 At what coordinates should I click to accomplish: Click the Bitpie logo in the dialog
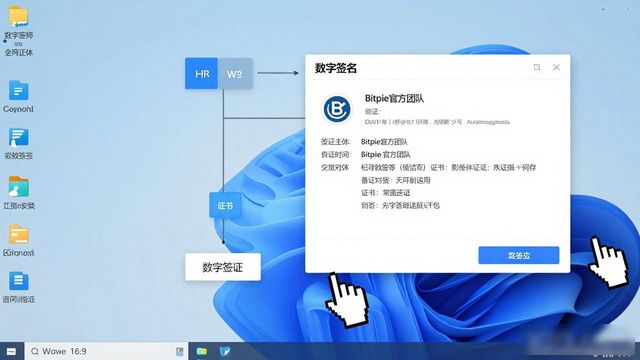[x=337, y=109]
